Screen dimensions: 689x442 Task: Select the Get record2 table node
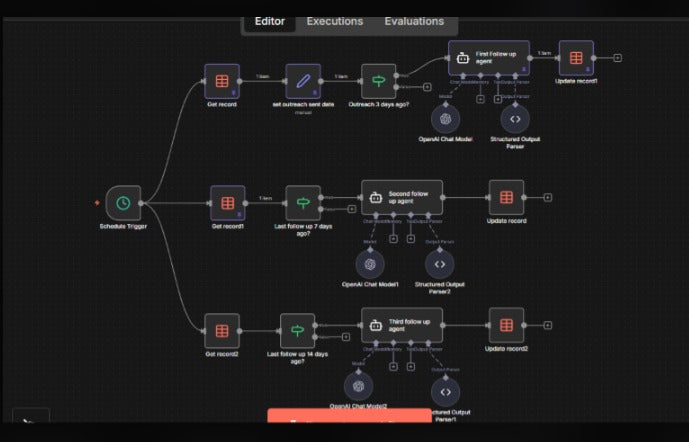[x=222, y=331]
